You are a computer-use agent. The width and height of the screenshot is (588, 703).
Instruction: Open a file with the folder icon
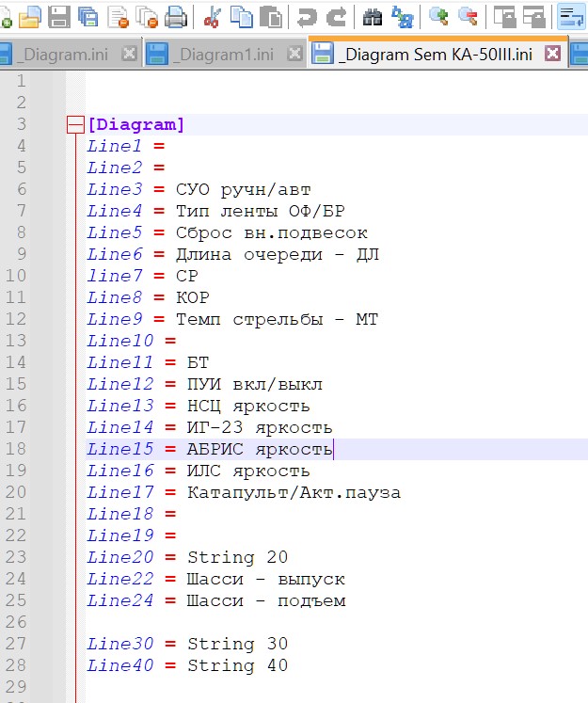(30, 17)
